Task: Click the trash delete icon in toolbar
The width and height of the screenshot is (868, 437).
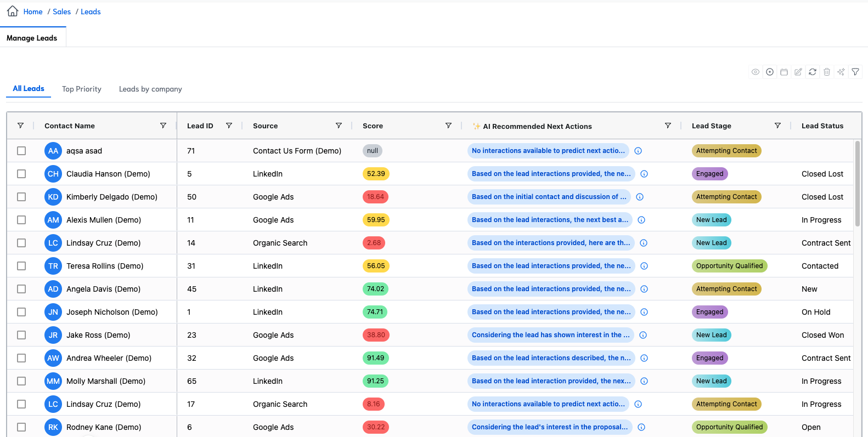Action: point(827,72)
